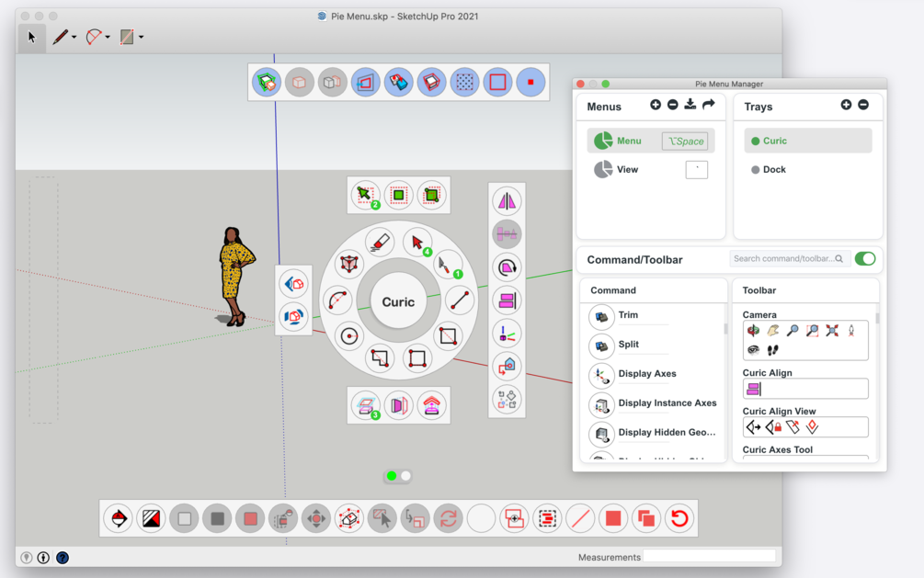
Task: Click the Zoom Extents icon in Camera toolbar
Action: (832, 331)
